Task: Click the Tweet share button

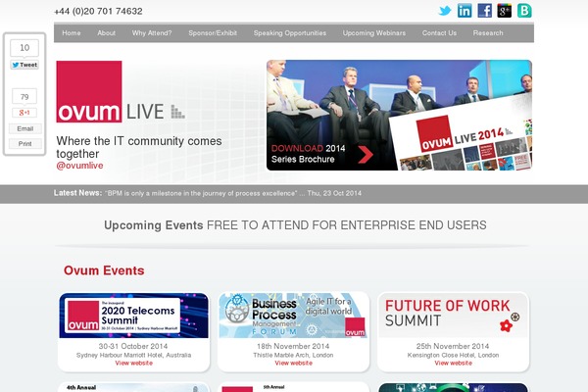Action: click(24, 65)
